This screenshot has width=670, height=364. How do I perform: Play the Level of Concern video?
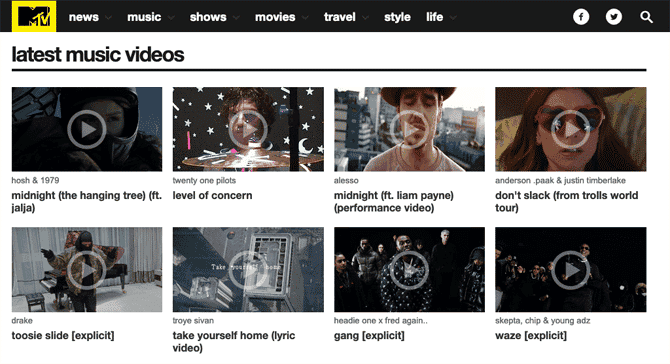click(248, 129)
